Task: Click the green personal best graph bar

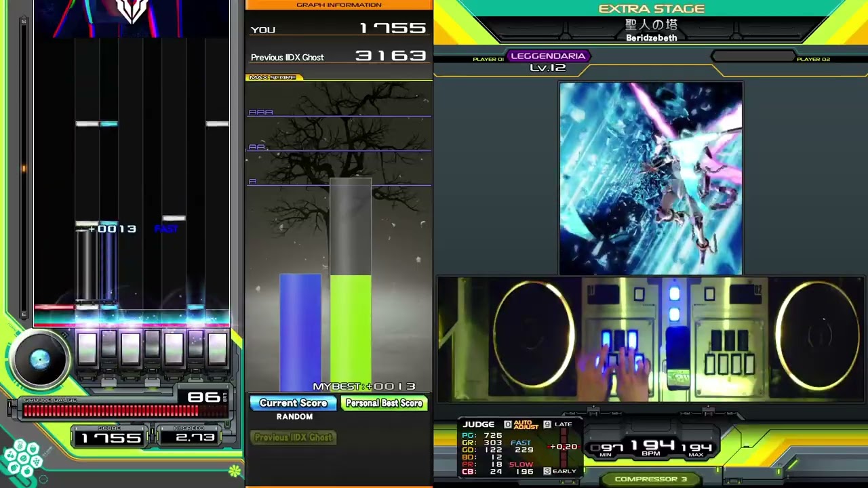Action: (x=351, y=332)
